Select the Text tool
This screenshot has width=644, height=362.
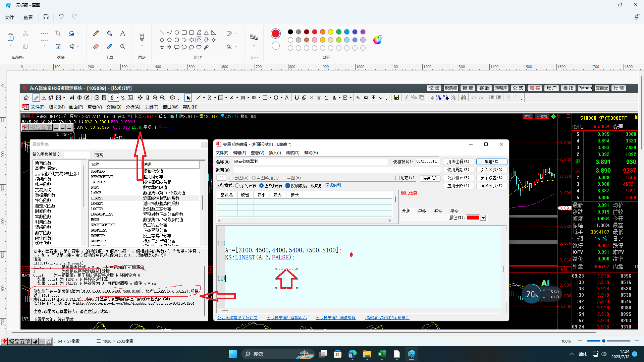[123, 33]
